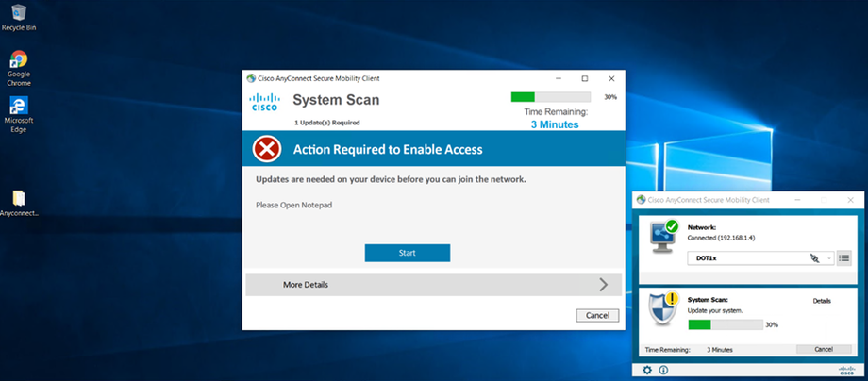Click globe icon in small AnyConnect title bar
This screenshot has height=381, width=868.
(x=641, y=200)
